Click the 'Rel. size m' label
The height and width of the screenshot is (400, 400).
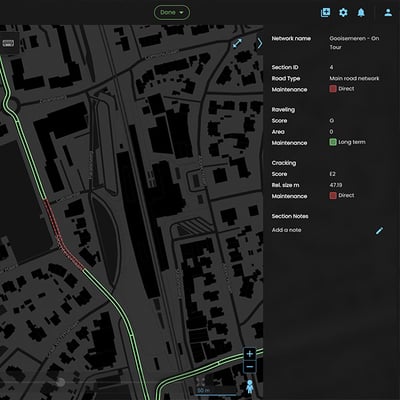pos(285,185)
